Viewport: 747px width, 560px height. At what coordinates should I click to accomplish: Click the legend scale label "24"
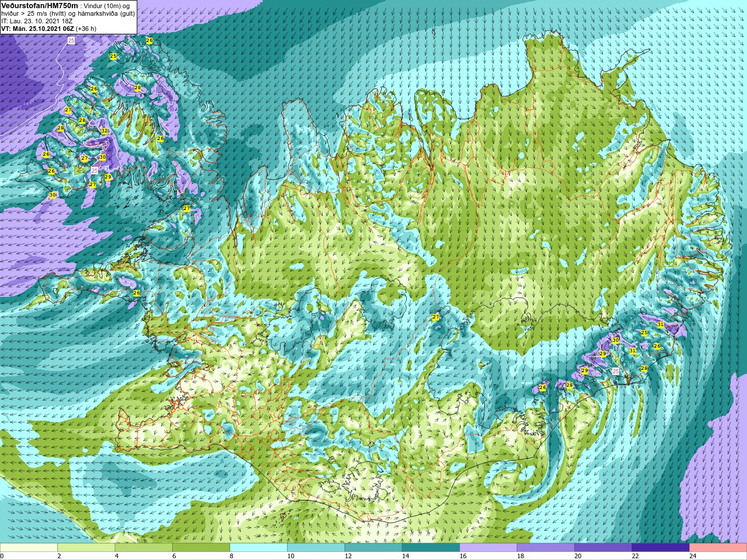pyautogui.click(x=693, y=556)
